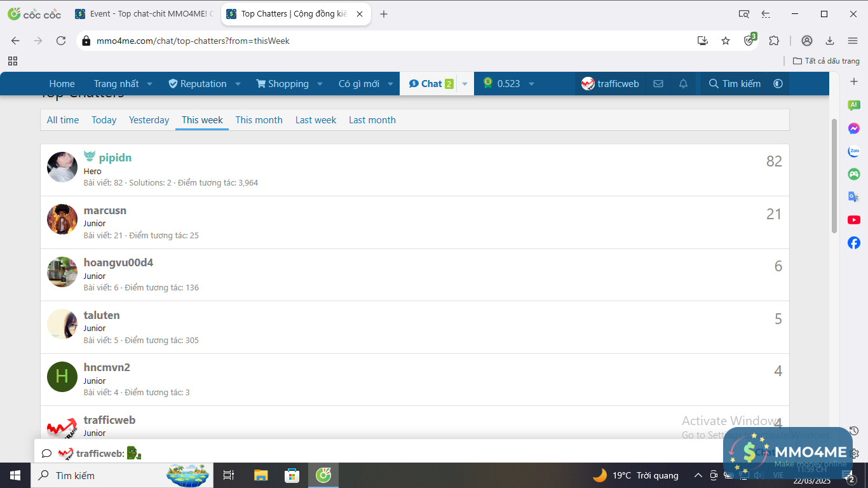Open YouTube from the sidebar
Image resolution: width=868 pixels, height=488 pixels.
tap(854, 220)
